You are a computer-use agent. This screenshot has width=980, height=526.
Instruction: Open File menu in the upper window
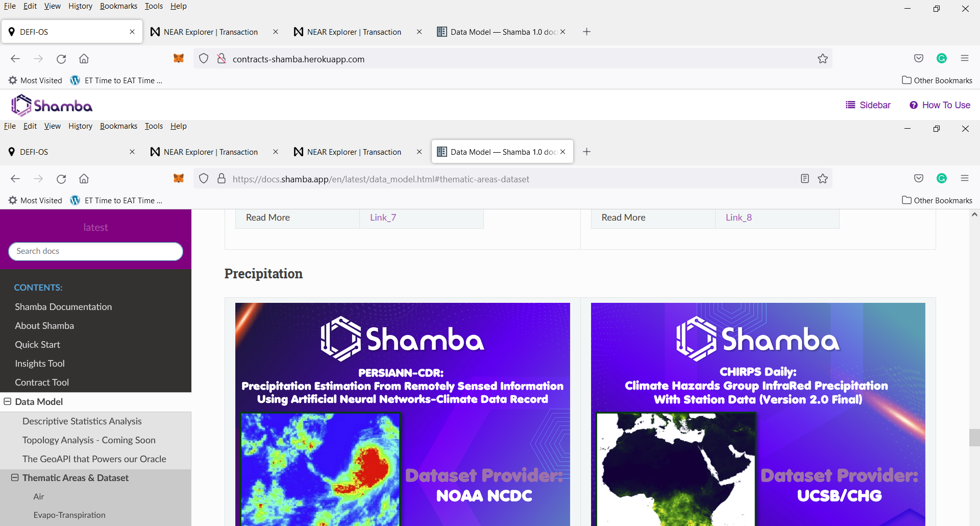click(x=10, y=6)
